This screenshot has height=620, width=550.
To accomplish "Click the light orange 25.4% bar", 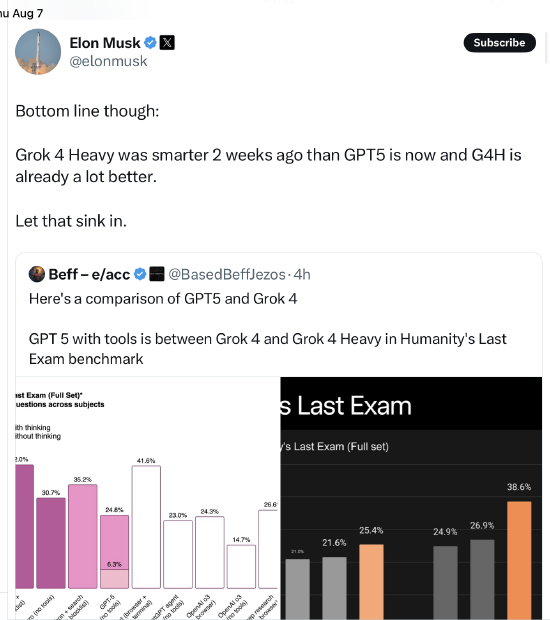I will (x=371, y=582).
